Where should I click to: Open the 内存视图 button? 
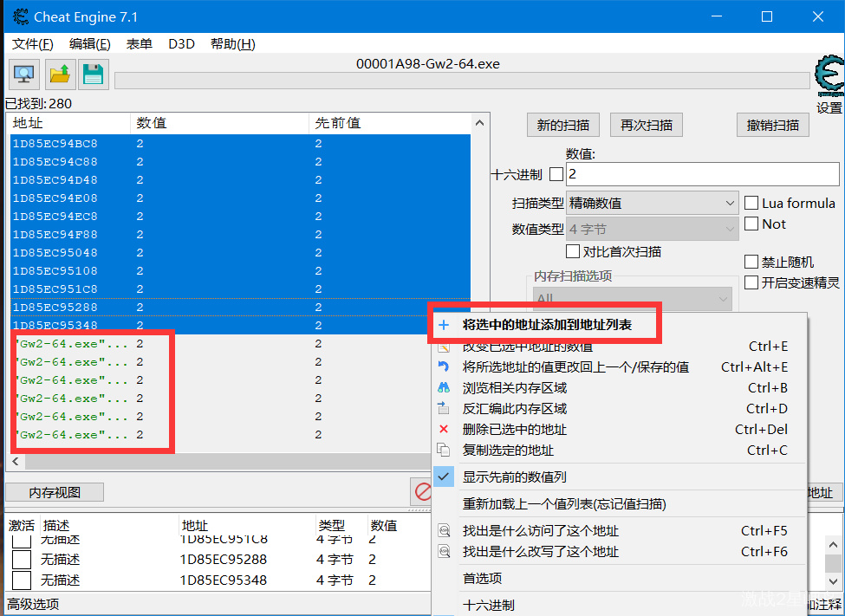click(55, 492)
